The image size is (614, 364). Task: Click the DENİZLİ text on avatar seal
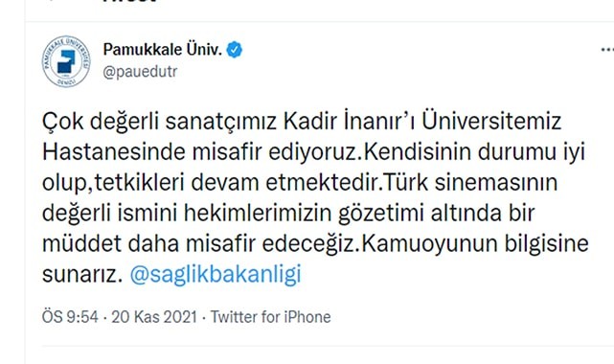65,81
